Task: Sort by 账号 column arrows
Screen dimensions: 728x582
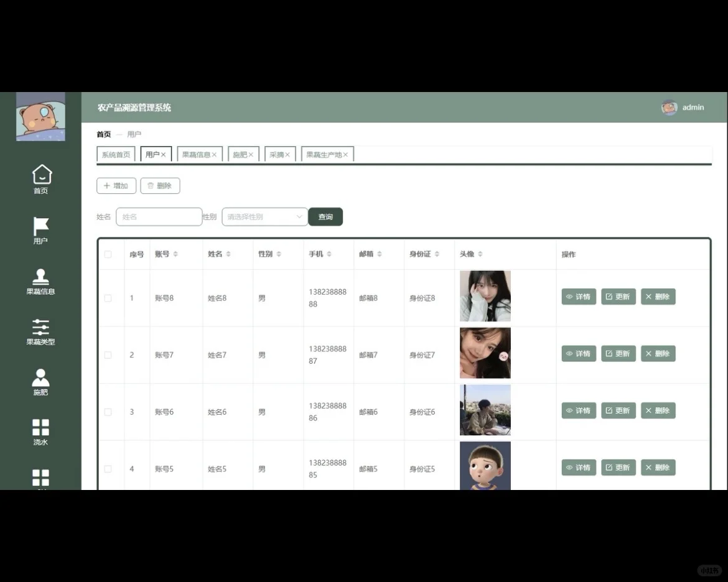Action: click(x=175, y=254)
